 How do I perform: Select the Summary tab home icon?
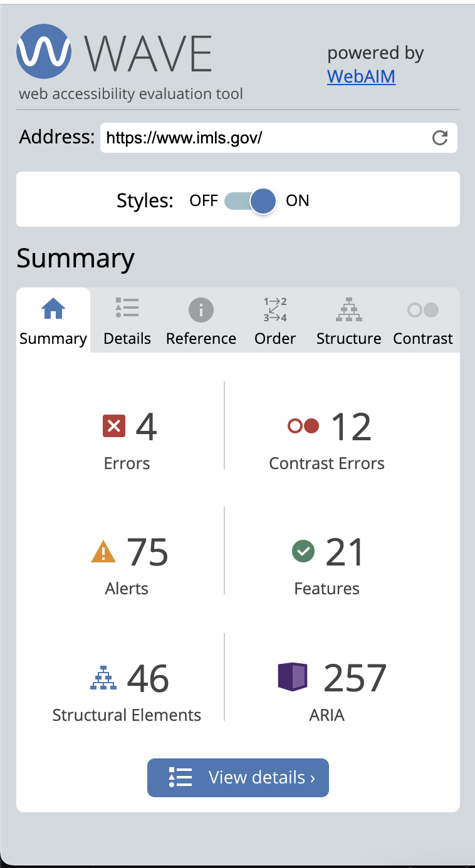(53, 308)
